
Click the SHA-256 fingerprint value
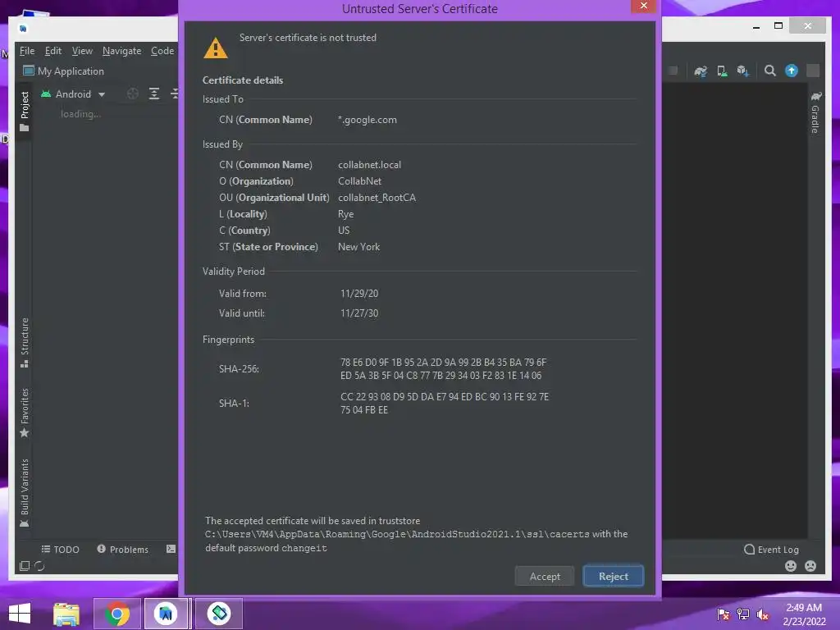pyautogui.click(x=443, y=369)
